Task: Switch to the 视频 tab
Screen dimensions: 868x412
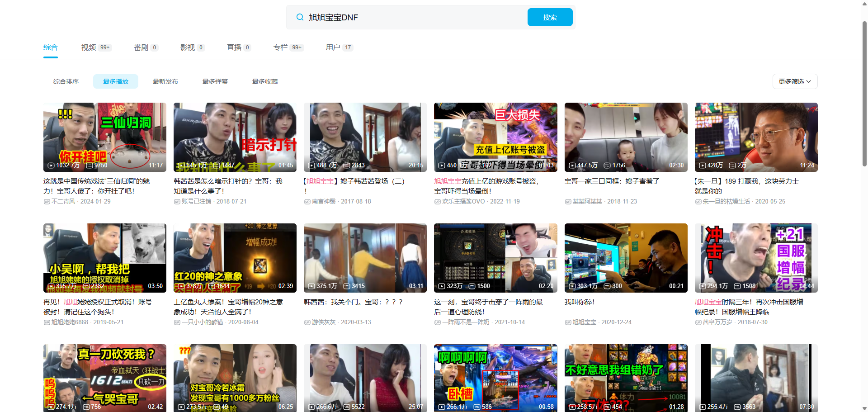Action: (x=89, y=47)
